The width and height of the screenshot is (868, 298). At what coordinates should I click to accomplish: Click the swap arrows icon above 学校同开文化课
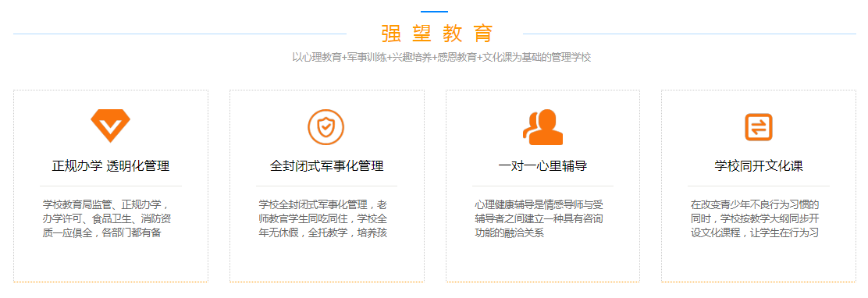pos(759,127)
